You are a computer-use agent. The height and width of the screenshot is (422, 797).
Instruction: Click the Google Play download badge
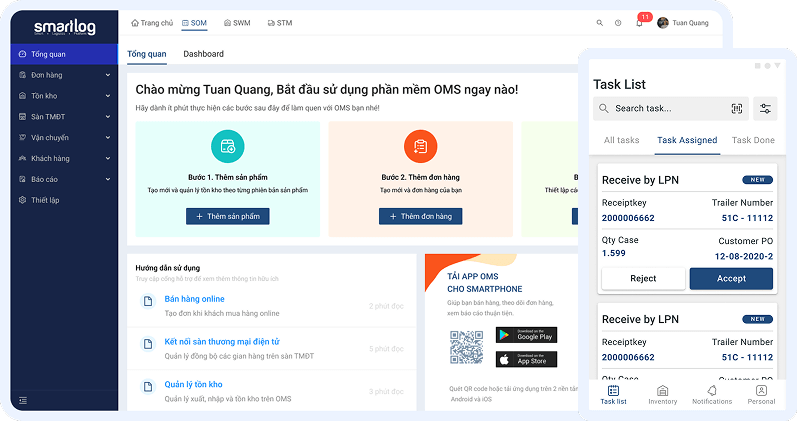526,335
